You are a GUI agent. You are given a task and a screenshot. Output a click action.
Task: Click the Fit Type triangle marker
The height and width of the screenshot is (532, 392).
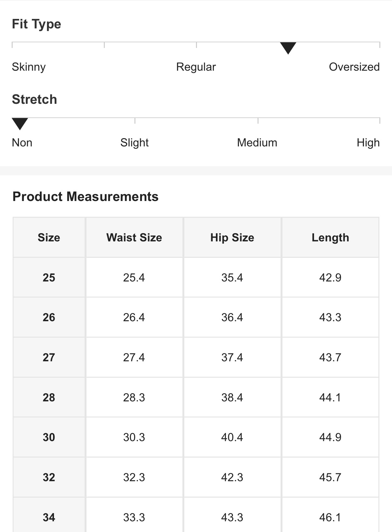[x=288, y=47]
